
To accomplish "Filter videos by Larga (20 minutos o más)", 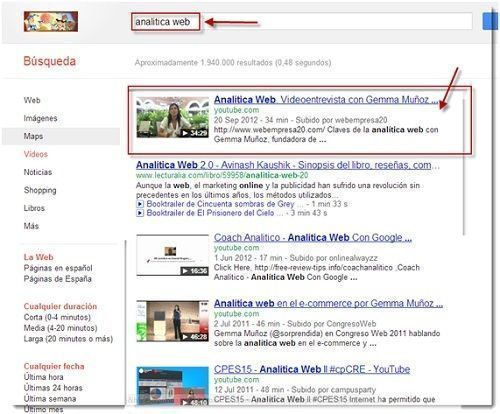I will 68,339.
